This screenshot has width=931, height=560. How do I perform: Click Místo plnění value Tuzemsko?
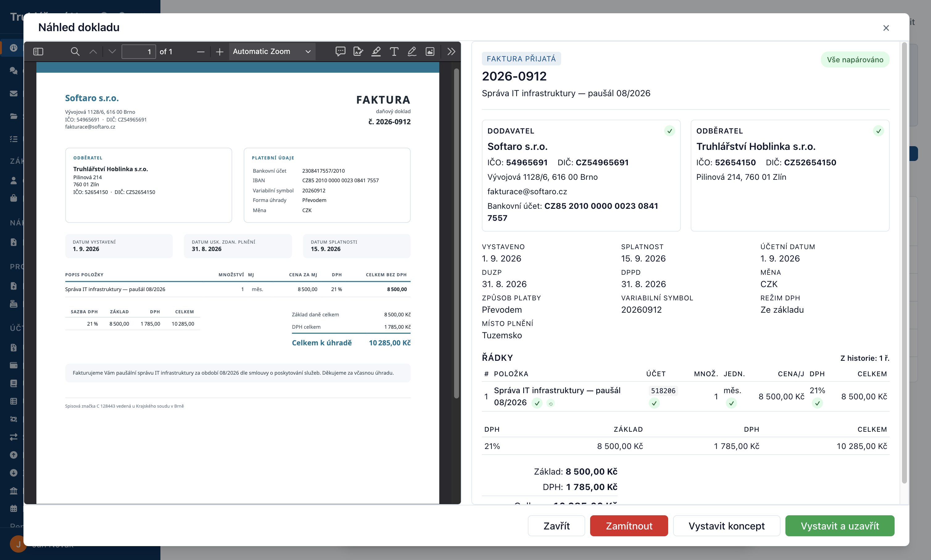502,336
